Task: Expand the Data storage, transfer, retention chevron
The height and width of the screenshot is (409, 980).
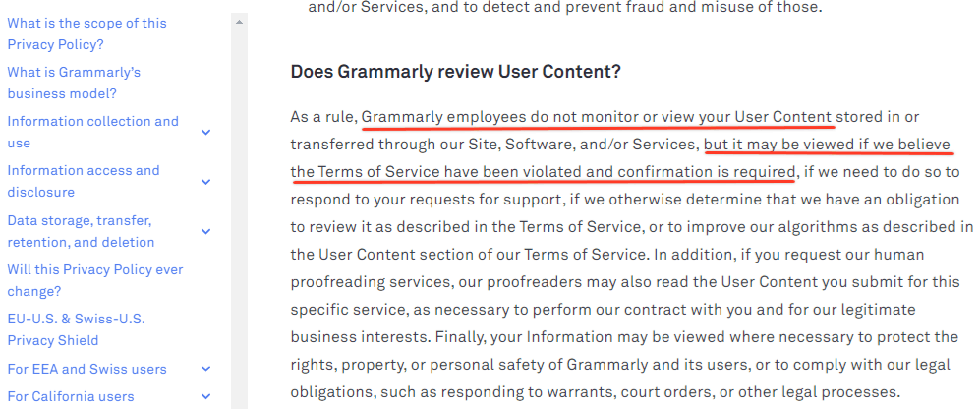Action: coord(206,231)
